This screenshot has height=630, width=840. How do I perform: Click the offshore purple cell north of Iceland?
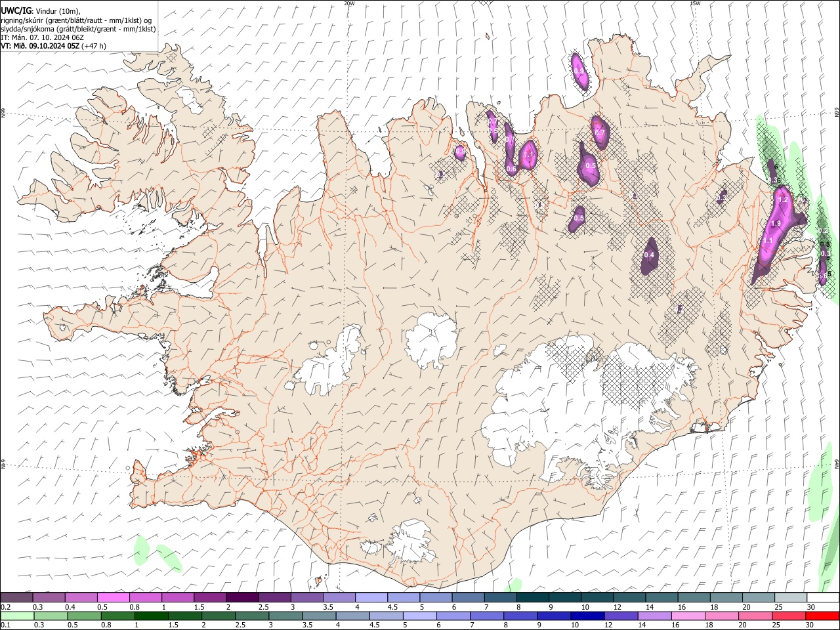[579, 70]
